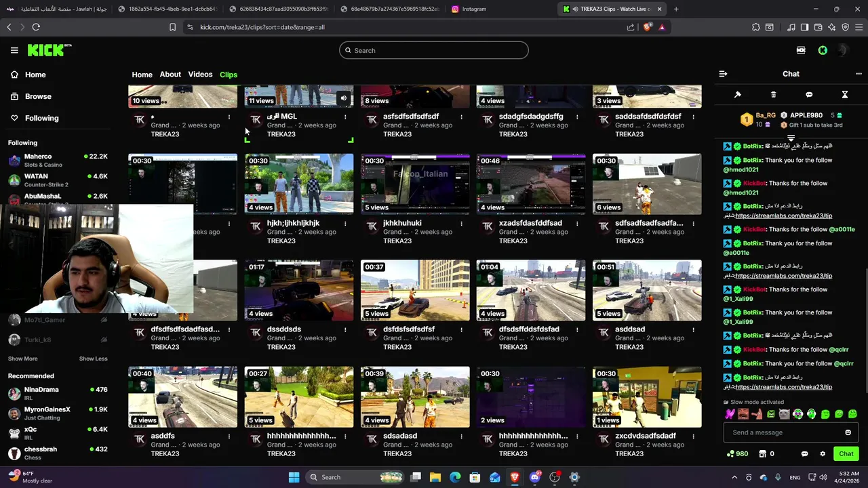This screenshot has width=868, height=488.
Task: Open options menu for saddsafdsfdfsdfsf clip
Action: [x=693, y=117]
